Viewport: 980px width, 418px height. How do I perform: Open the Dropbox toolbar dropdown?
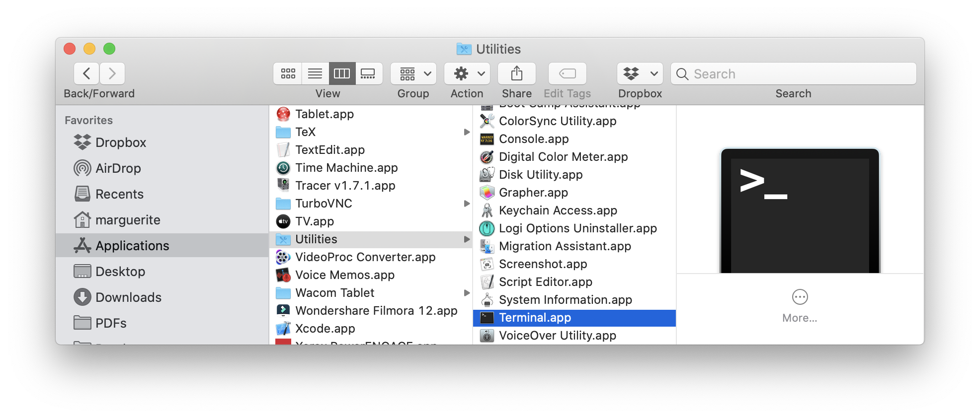(x=640, y=74)
